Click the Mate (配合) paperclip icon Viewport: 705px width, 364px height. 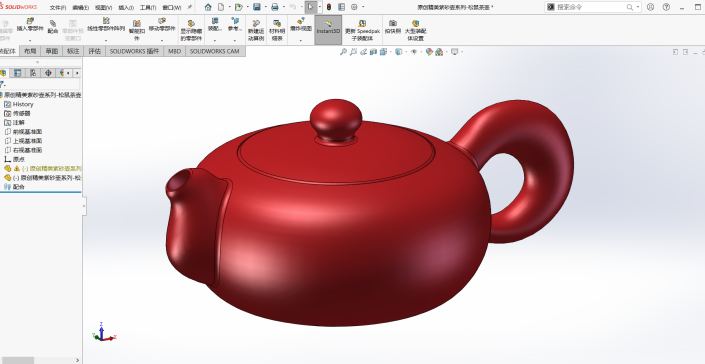pos(53,23)
